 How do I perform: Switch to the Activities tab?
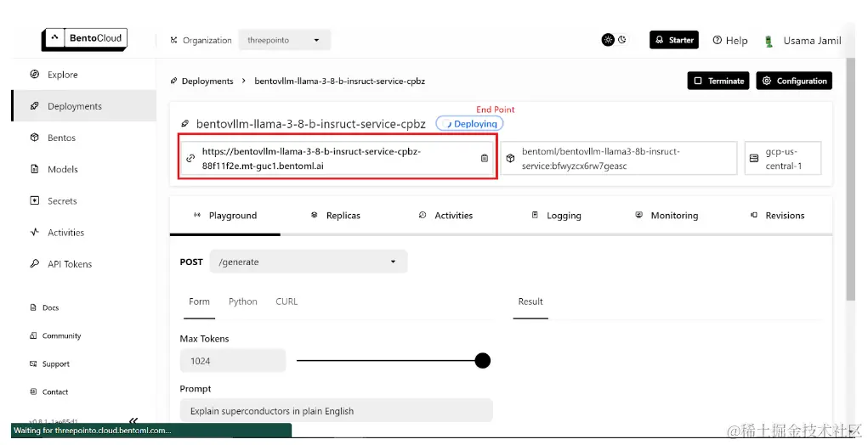click(x=445, y=216)
